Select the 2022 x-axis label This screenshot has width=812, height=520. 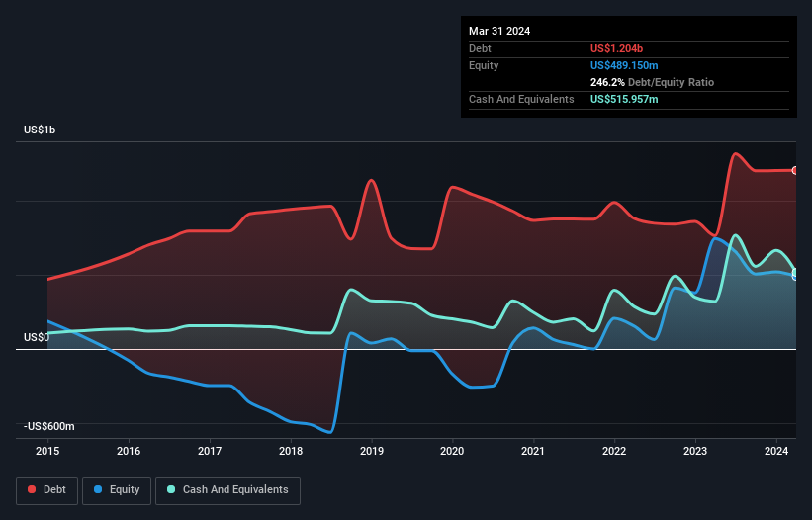tap(614, 451)
